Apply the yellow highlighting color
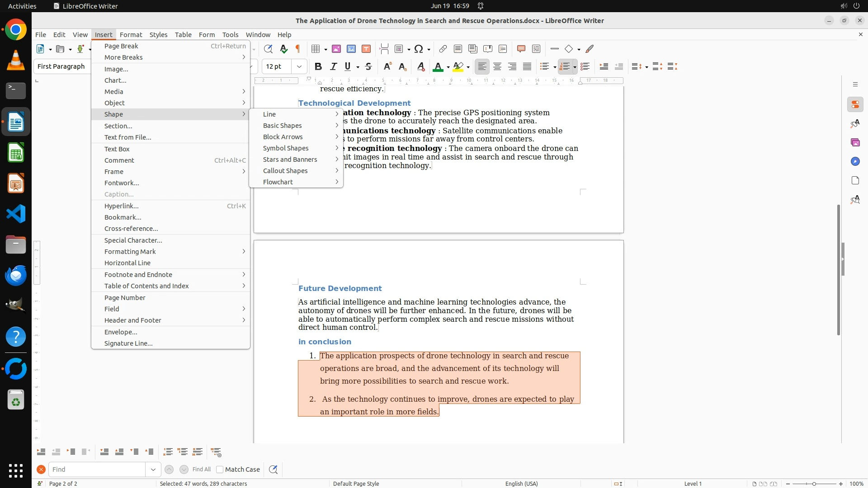 coord(458,66)
